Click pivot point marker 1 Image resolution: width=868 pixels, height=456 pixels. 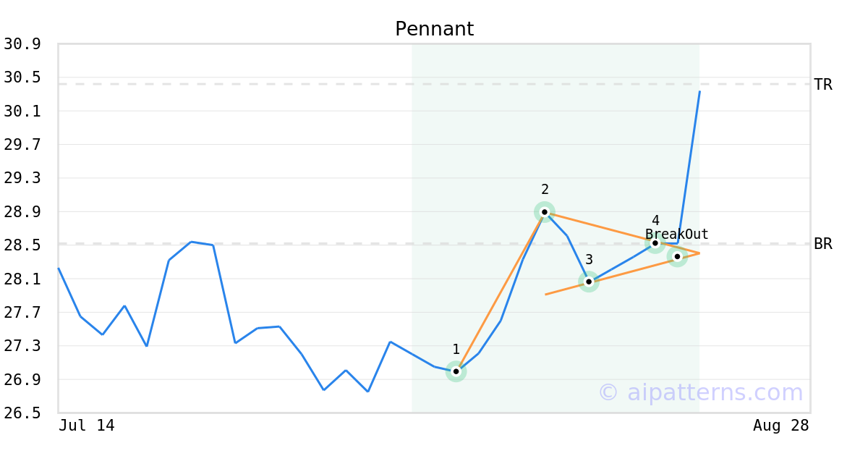click(456, 371)
